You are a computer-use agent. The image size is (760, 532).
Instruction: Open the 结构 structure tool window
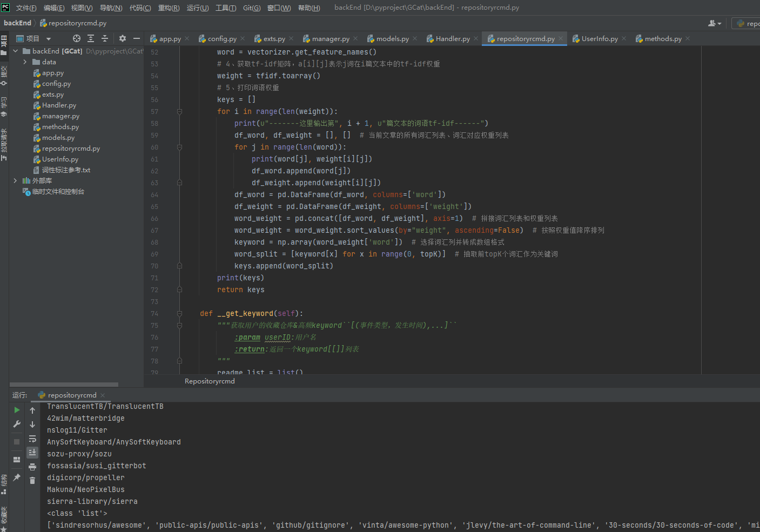coord(4,484)
